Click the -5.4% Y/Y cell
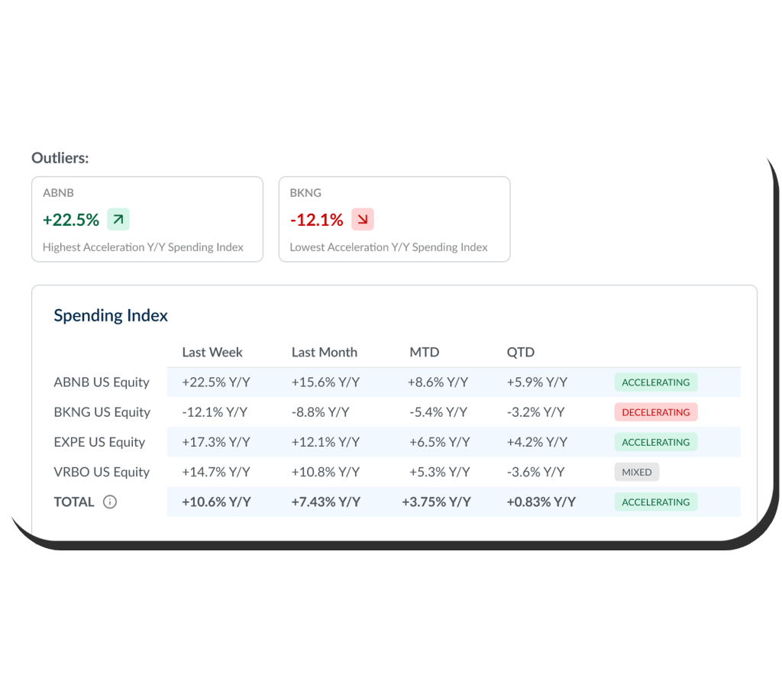The image size is (782, 700). pos(438,412)
